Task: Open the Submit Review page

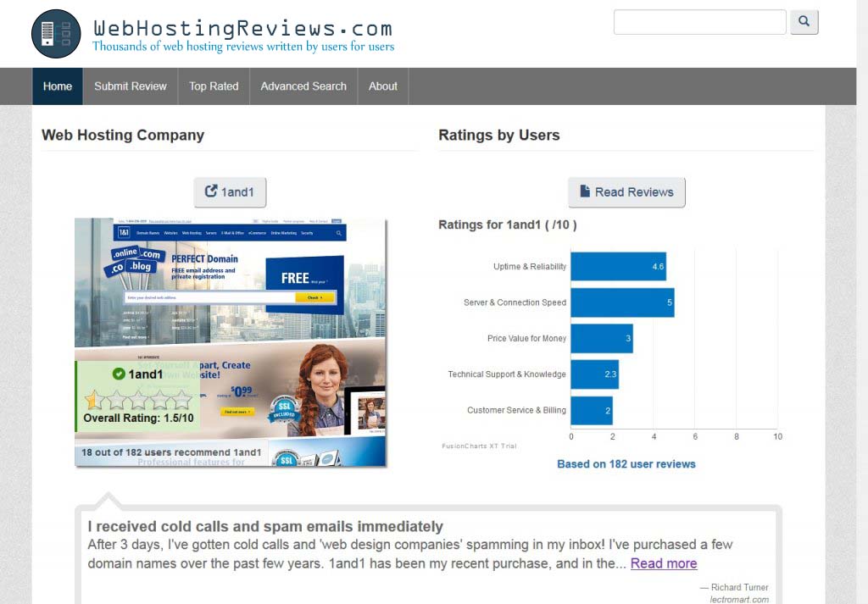Action: pyautogui.click(x=130, y=86)
